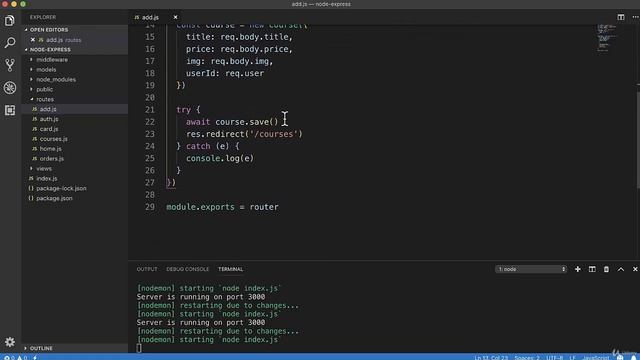Change file encoding via UTF-8
640x360 pixels.
coord(554,358)
